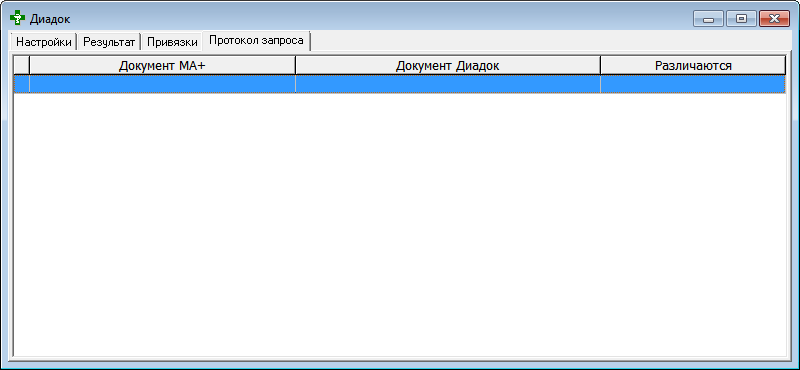
Task: Click the divider between Документ Диадок and Различаются headers
Action: click(x=601, y=65)
